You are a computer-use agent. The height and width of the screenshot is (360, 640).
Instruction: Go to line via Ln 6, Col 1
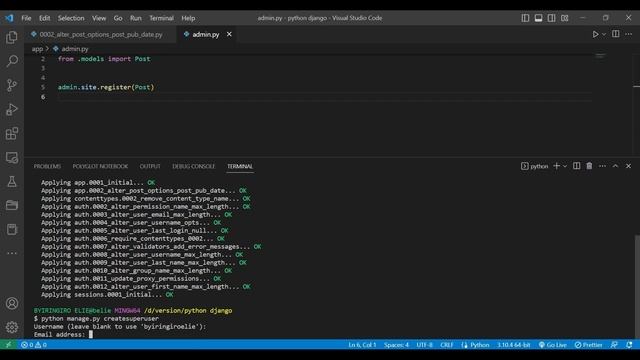pos(362,345)
